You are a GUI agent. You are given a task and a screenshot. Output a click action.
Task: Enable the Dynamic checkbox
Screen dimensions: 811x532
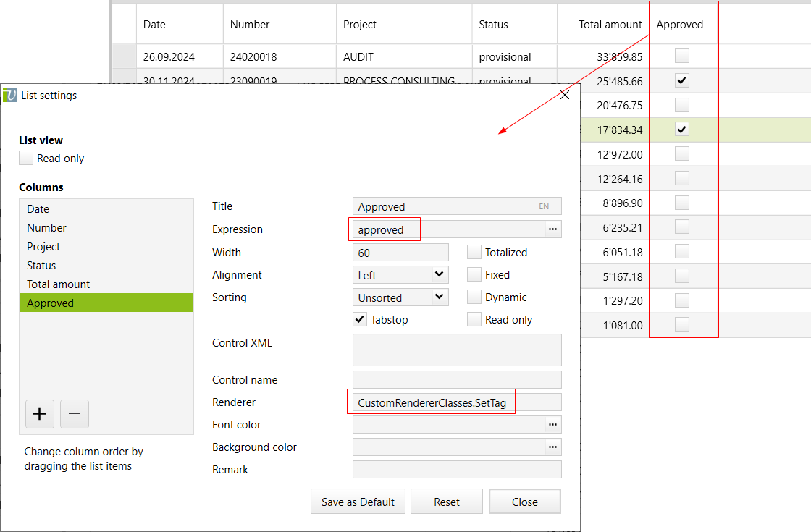coord(474,297)
